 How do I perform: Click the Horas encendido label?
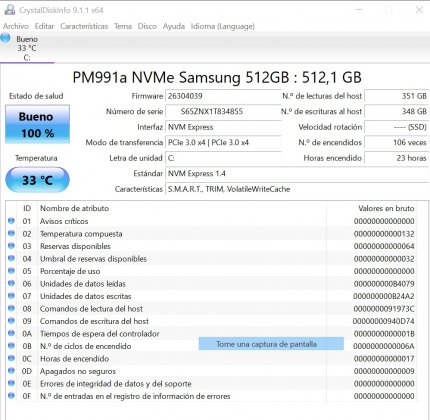[332, 158]
